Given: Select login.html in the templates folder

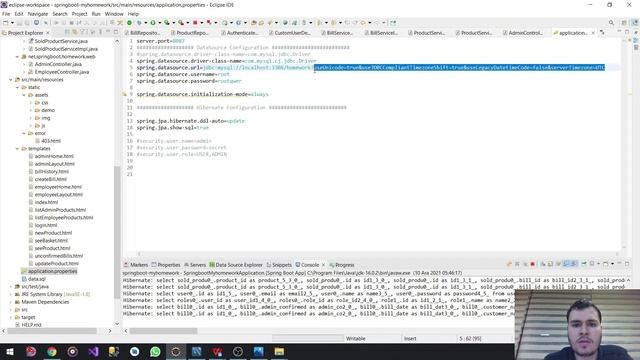Looking at the screenshot, I should click(46, 225).
